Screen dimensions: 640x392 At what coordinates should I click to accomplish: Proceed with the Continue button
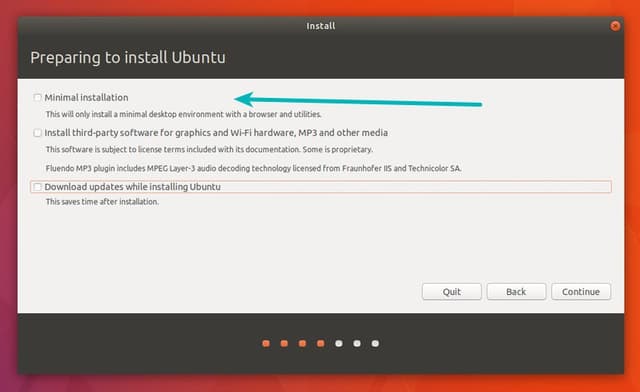581,292
